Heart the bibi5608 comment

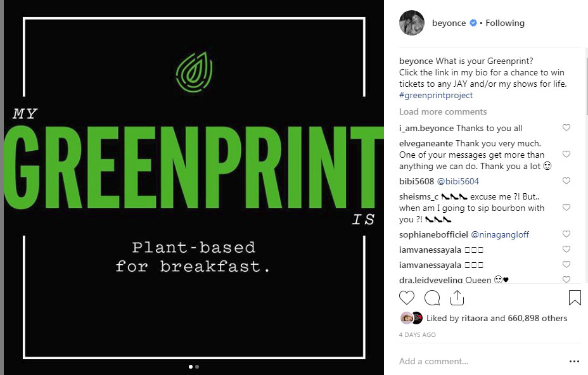566,181
